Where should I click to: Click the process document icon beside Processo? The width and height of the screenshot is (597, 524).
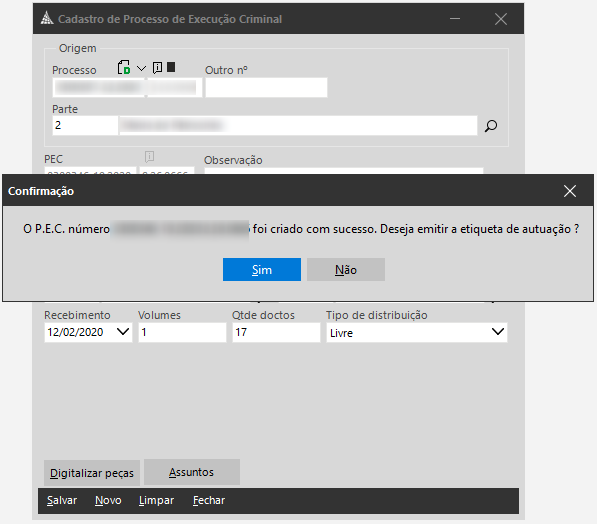tap(124, 67)
